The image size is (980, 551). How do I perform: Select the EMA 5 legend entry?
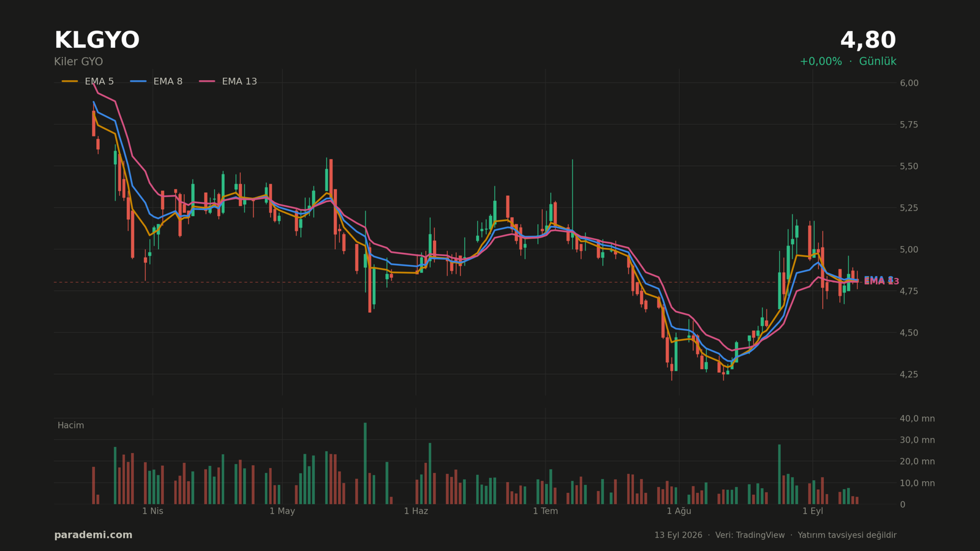coord(88,81)
